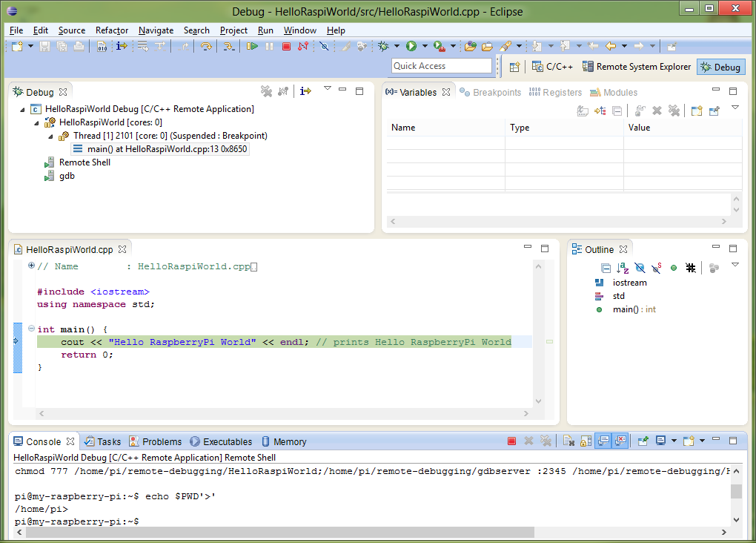The width and height of the screenshot is (756, 543).
Task: Toggle Show Type Names in Variables view
Action: [x=583, y=111]
